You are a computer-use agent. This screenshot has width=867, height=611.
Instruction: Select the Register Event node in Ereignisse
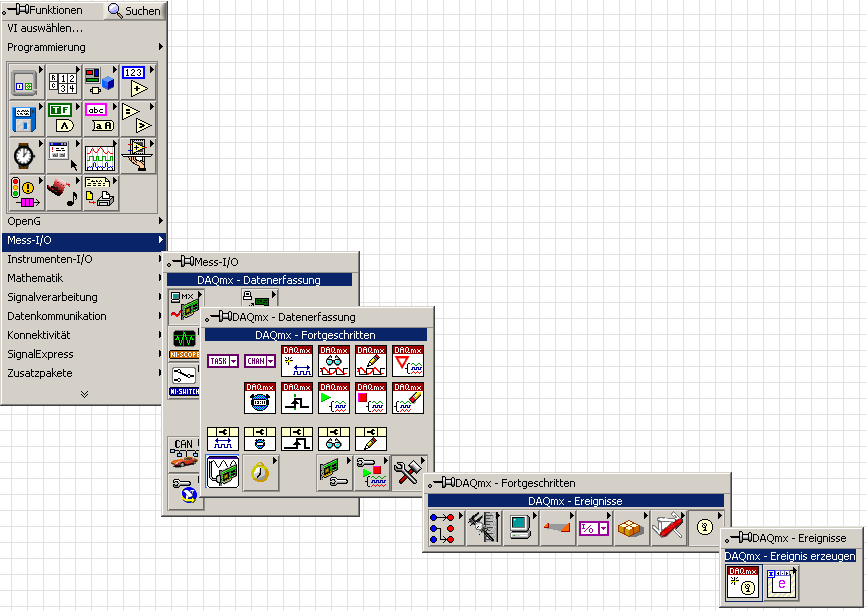point(781,582)
